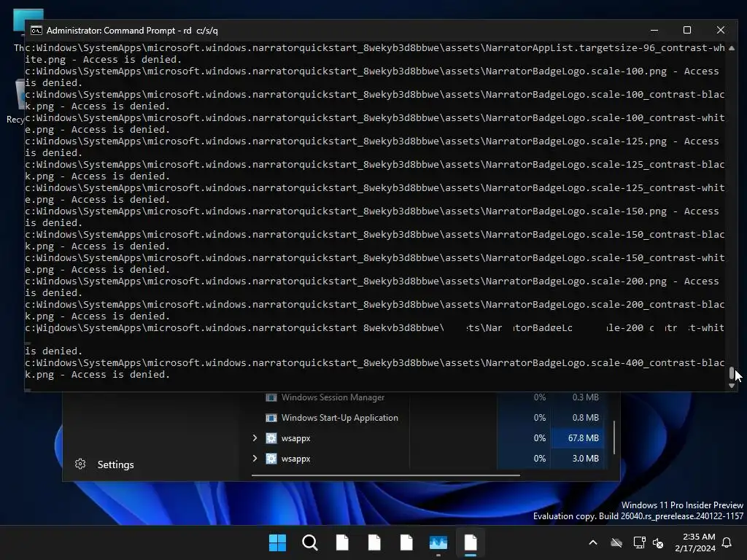This screenshot has height=560, width=747.
Task: Click the third blank file icon on taskbar
Action: click(406, 542)
